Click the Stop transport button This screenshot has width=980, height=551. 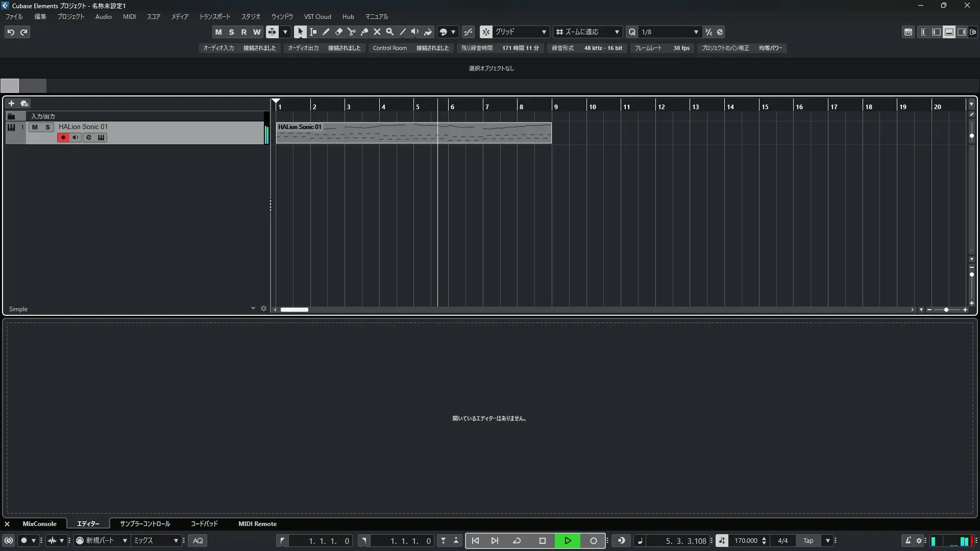pyautogui.click(x=542, y=540)
